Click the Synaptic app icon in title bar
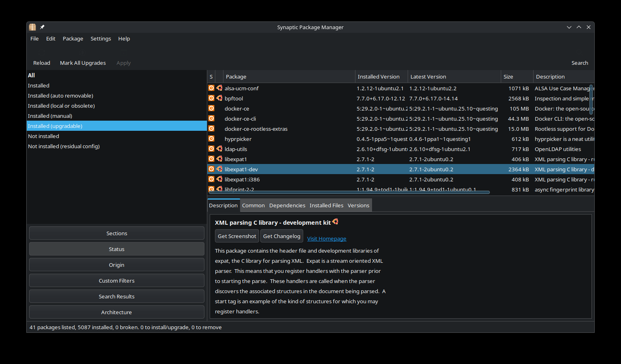 pyautogui.click(x=32, y=27)
